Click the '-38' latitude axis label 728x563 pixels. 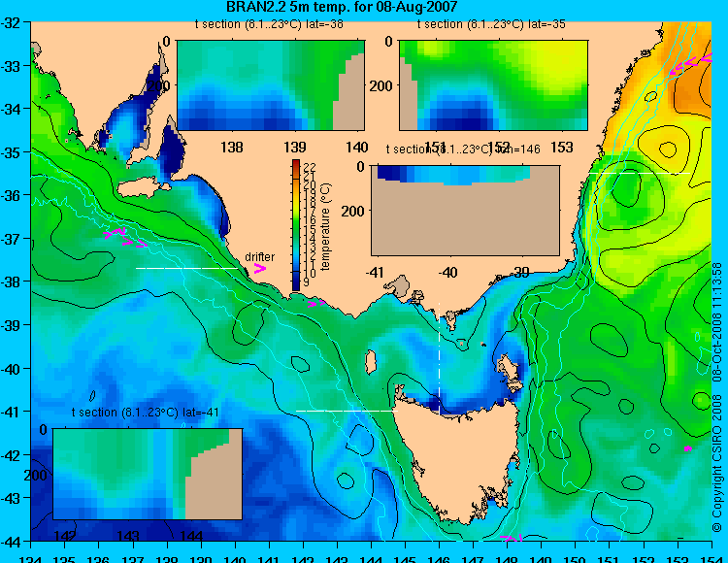point(11,281)
